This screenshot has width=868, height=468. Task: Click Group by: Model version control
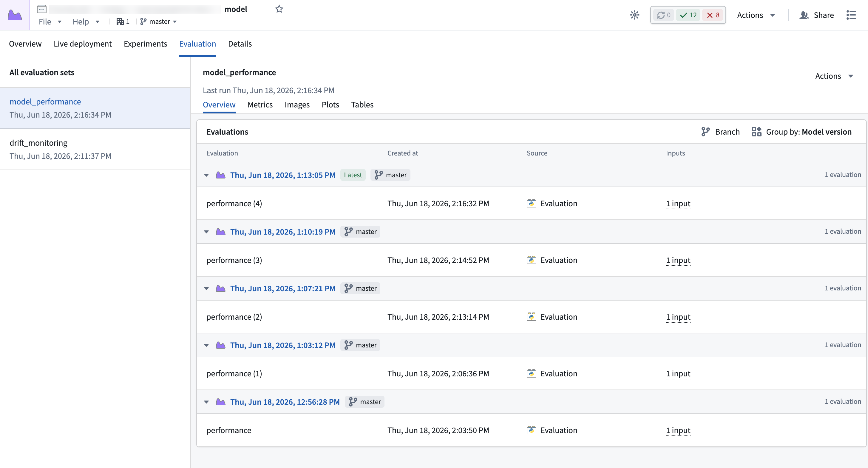coord(801,132)
